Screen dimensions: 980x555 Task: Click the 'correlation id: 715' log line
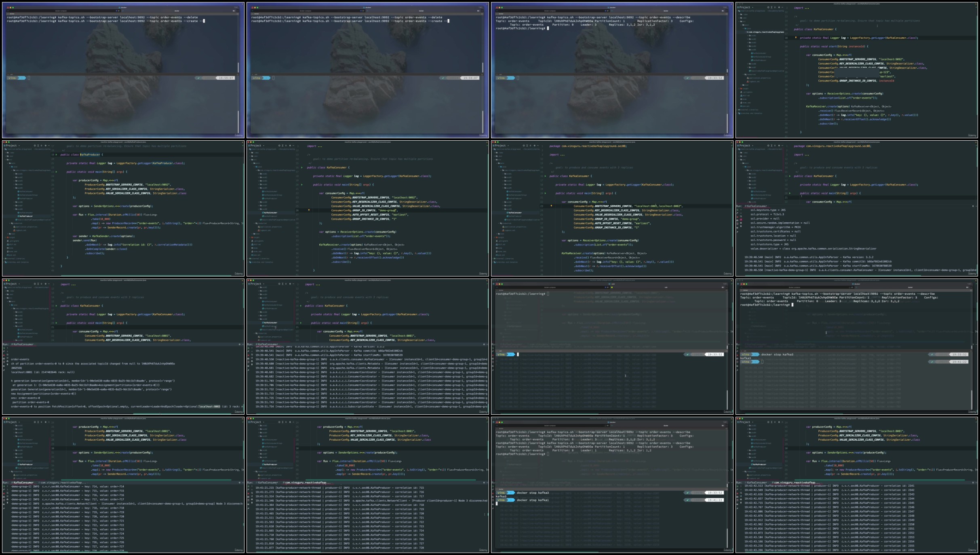click(x=339, y=487)
